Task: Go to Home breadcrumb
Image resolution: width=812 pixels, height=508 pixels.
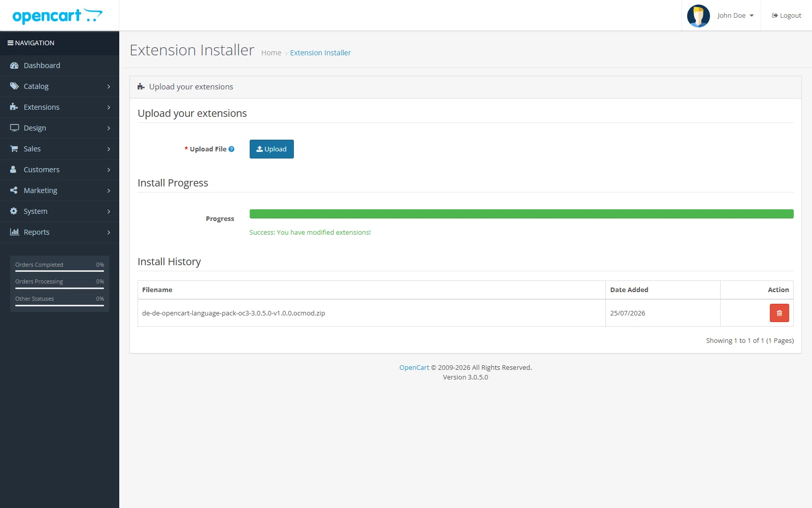Action: 271,53
